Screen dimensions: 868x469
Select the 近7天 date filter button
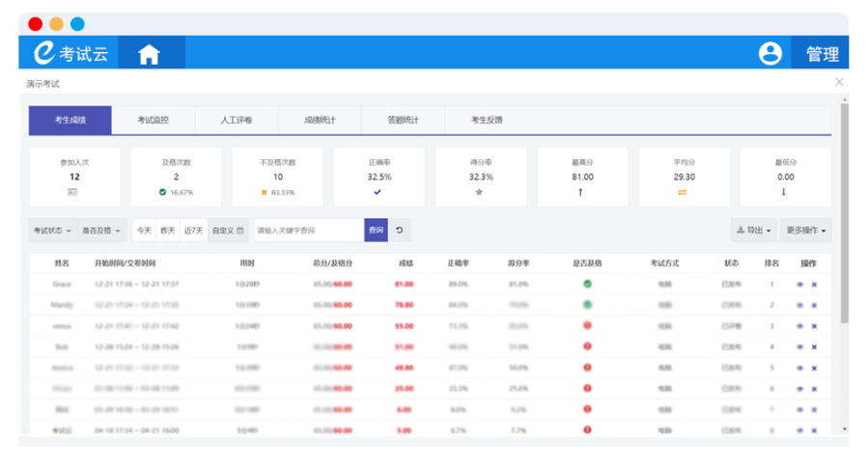tap(193, 231)
